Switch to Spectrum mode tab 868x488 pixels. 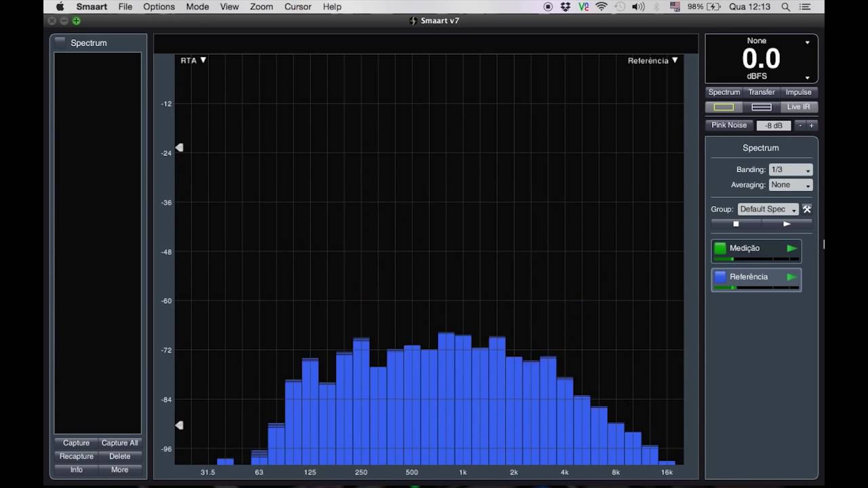724,92
